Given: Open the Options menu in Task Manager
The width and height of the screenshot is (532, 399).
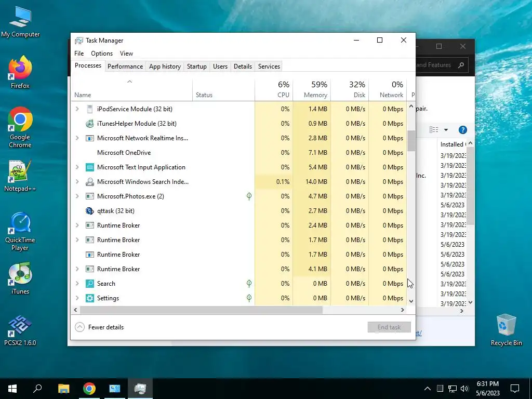Looking at the screenshot, I should click(102, 54).
